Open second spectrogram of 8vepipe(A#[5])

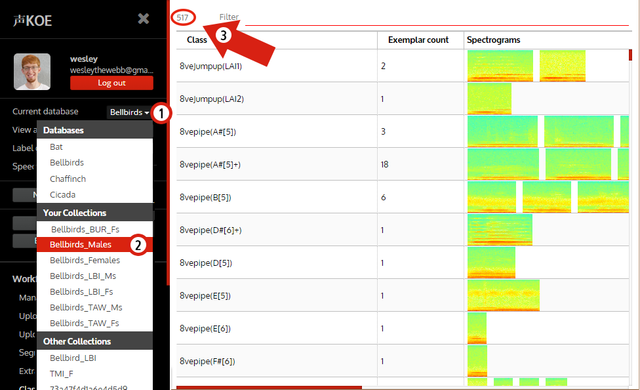coord(579,131)
